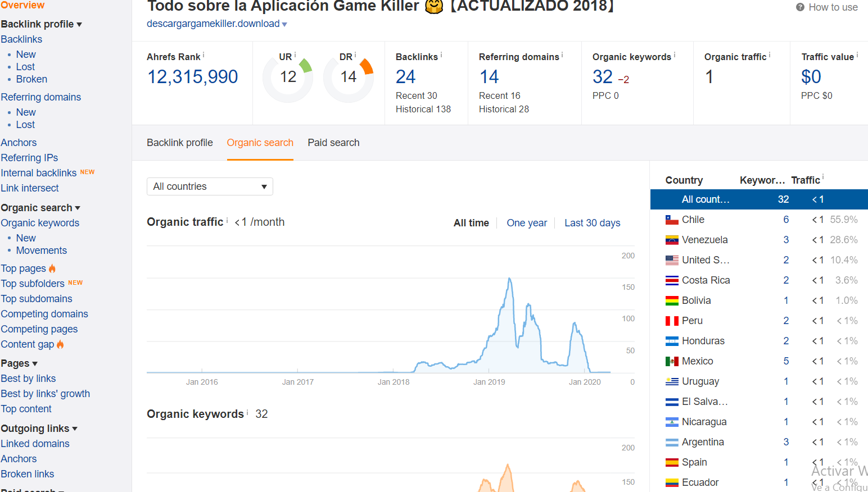Click the Top pages flame icon

click(x=52, y=268)
